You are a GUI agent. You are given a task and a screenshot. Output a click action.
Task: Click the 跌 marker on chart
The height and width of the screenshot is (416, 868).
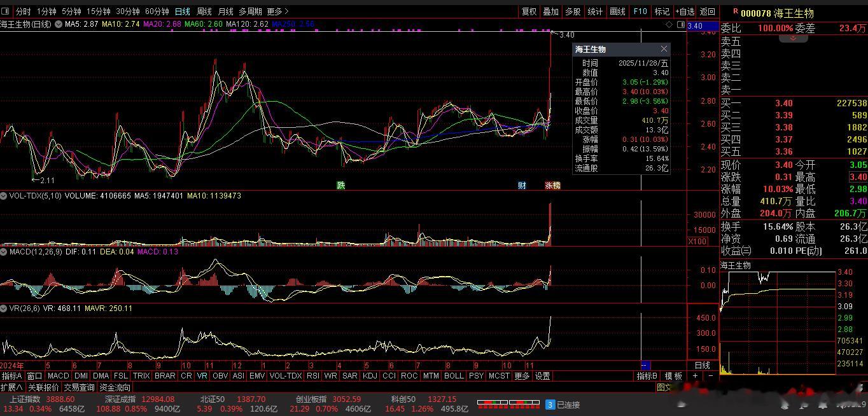341,185
